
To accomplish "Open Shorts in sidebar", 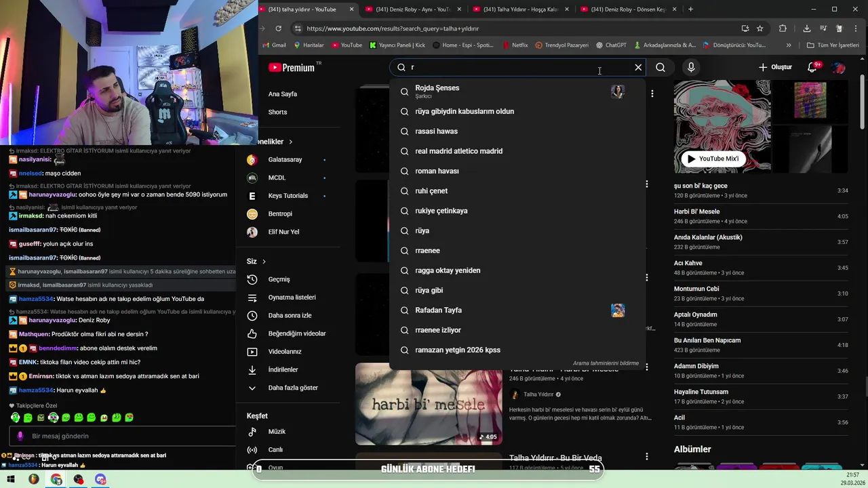I will (x=277, y=112).
